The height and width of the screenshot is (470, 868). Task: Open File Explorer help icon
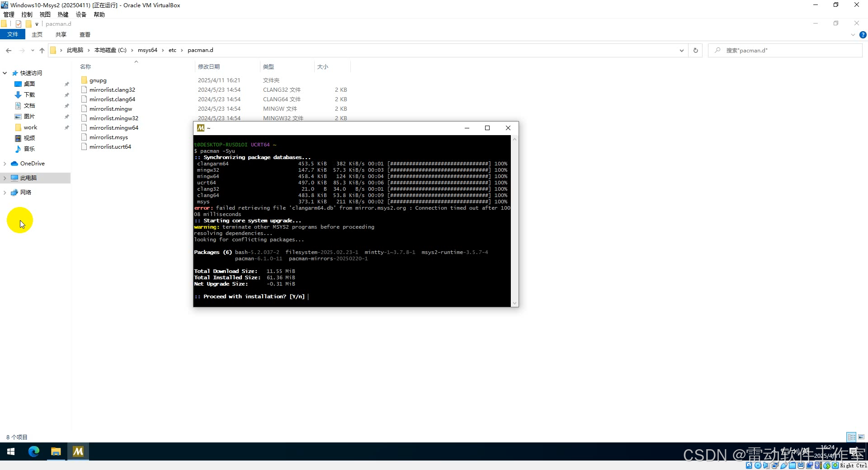click(x=863, y=35)
